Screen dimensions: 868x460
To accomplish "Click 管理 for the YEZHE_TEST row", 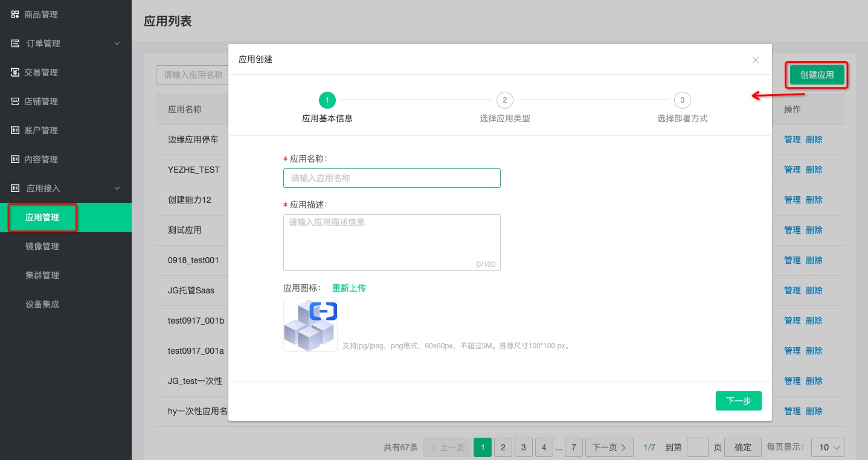I will coord(792,170).
